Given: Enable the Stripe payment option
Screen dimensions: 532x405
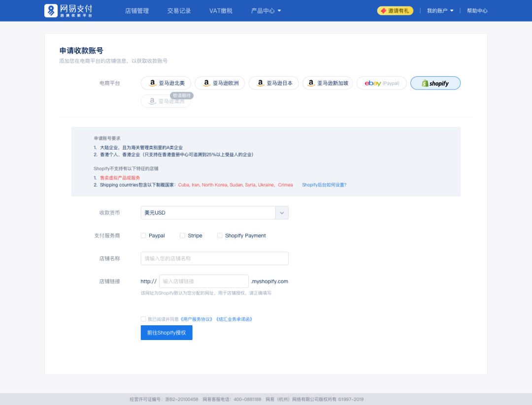Looking at the screenshot, I should click(x=181, y=235).
